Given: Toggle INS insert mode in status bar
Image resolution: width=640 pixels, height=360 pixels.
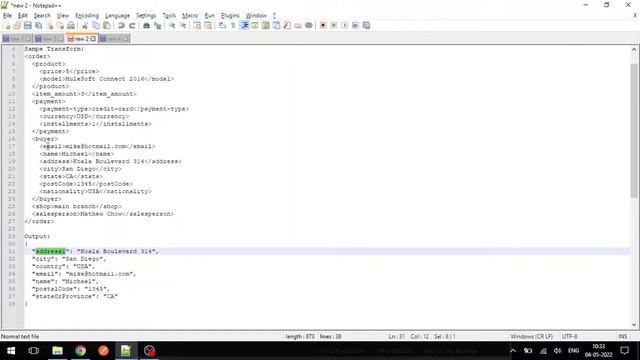Looking at the screenshot, I should tap(622, 336).
